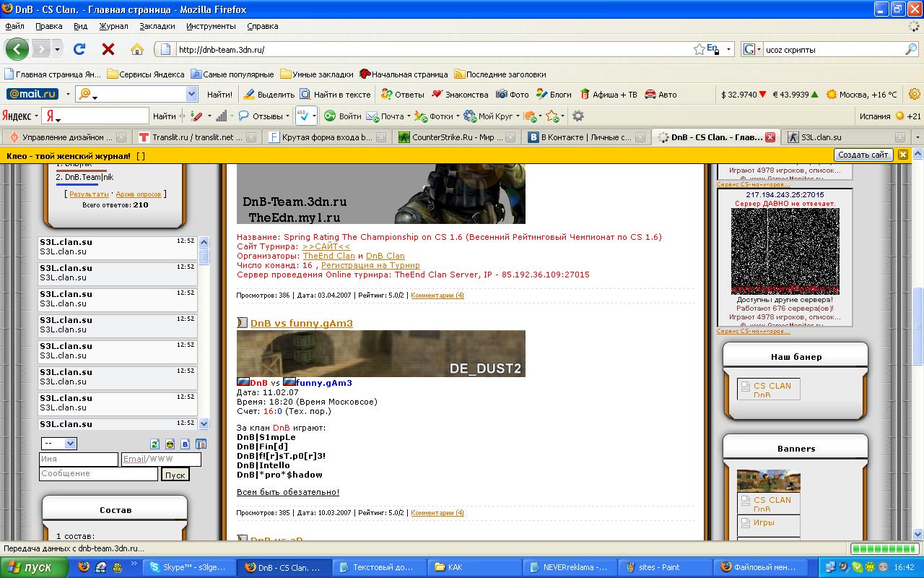Insert a smiley in the chat box
The width and height of the screenshot is (924, 578).
[170, 444]
